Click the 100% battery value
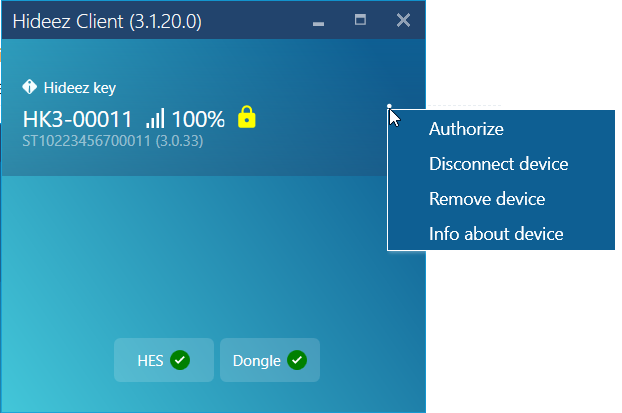This screenshot has width=622, height=413. (x=198, y=119)
